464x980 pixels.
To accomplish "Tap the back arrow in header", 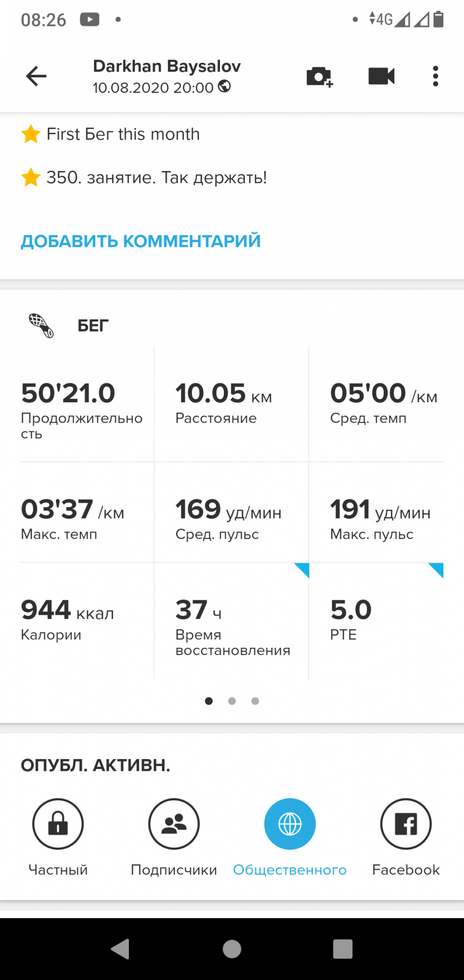I will (x=36, y=76).
